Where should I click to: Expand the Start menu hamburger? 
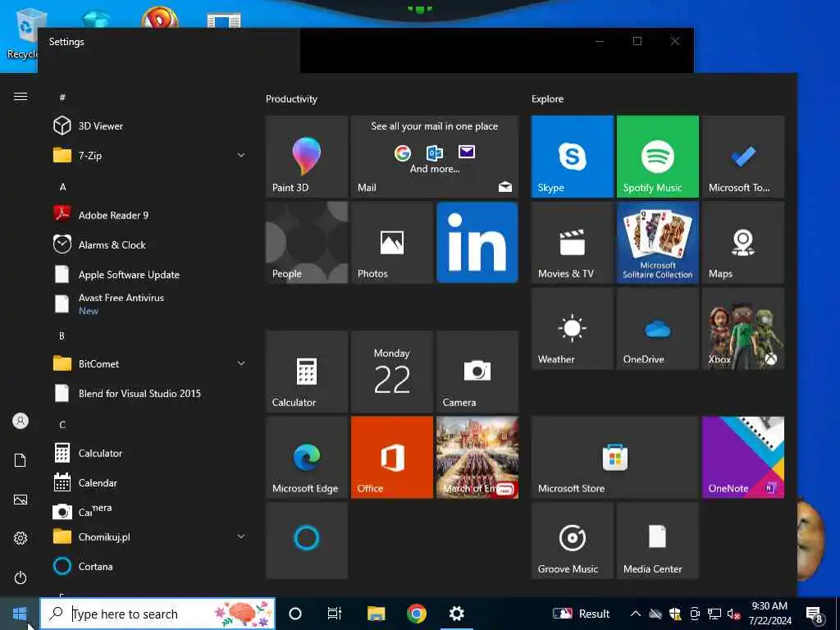pos(21,97)
